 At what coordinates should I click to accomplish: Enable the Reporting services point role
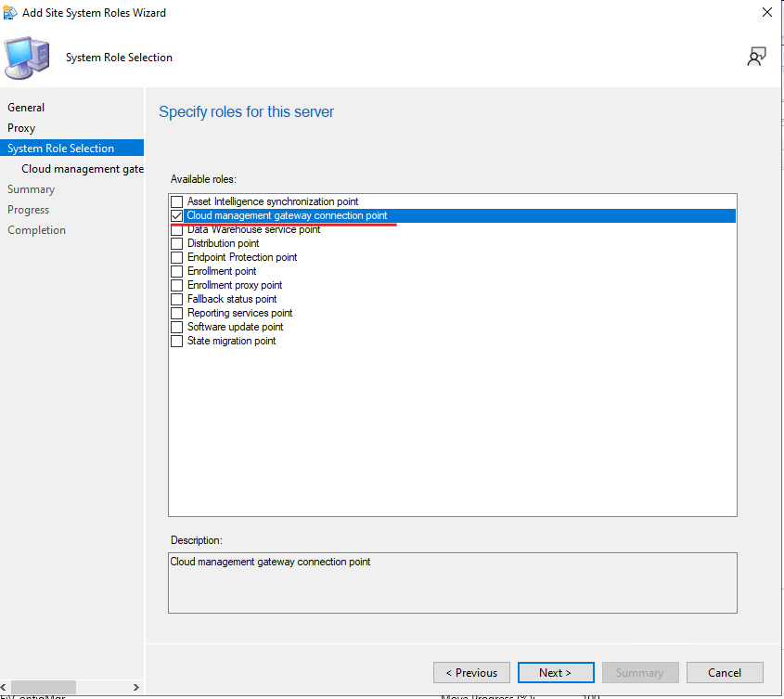177,313
